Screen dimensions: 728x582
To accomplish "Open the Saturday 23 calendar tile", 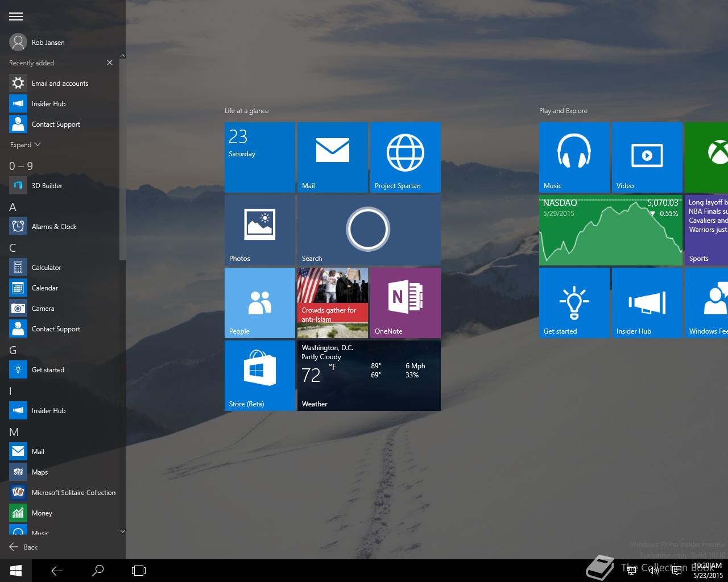I will tap(260, 157).
